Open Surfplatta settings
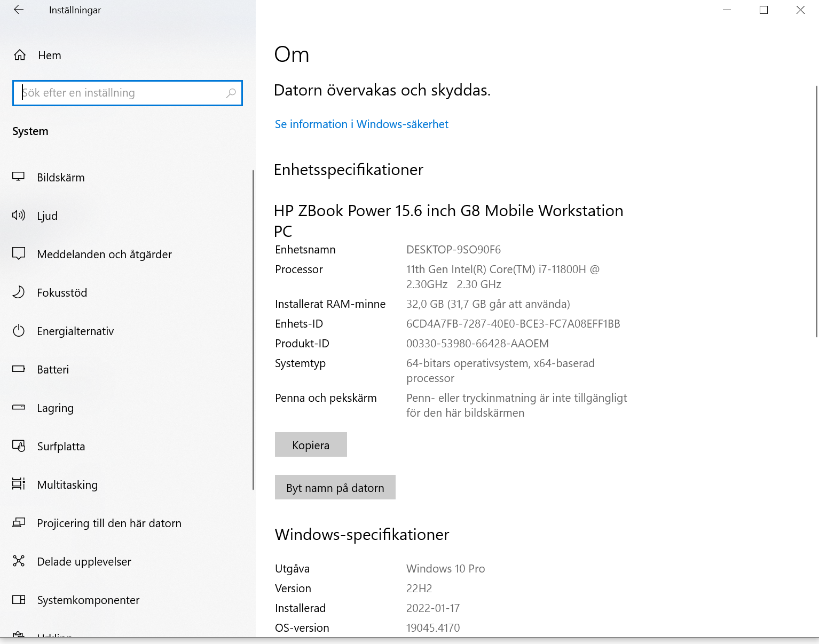Image resolution: width=819 pixels, height=644 pixels. (x=61, y=447)
